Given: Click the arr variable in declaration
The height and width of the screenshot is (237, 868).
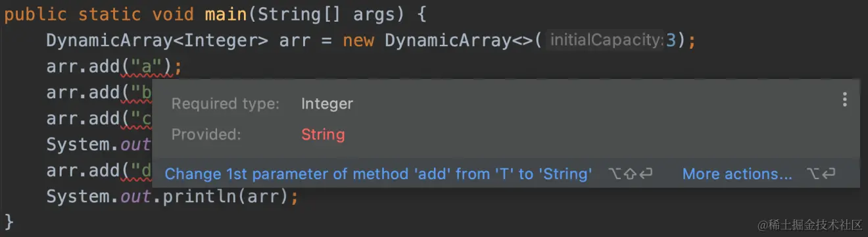Looking at the screenshot, I should coord(295,40).
